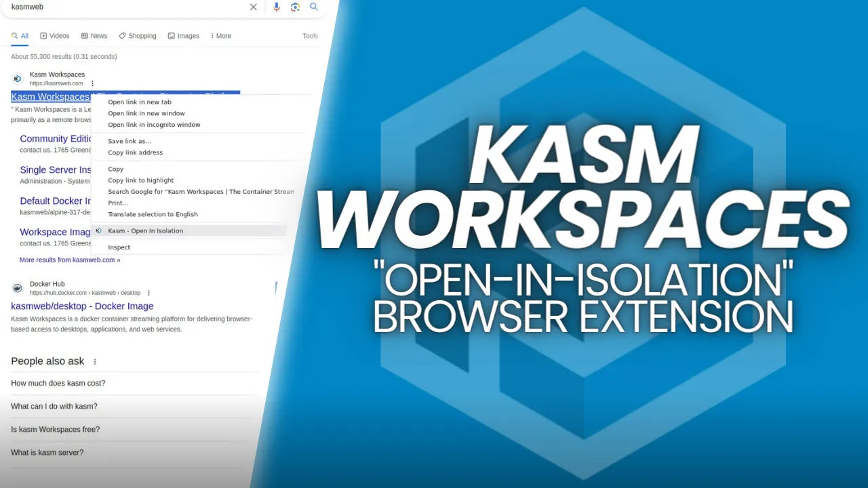This screenshot has height=488, width=868.
Task: Choose "Open link in incognito window"
Action: coord(154,125)
